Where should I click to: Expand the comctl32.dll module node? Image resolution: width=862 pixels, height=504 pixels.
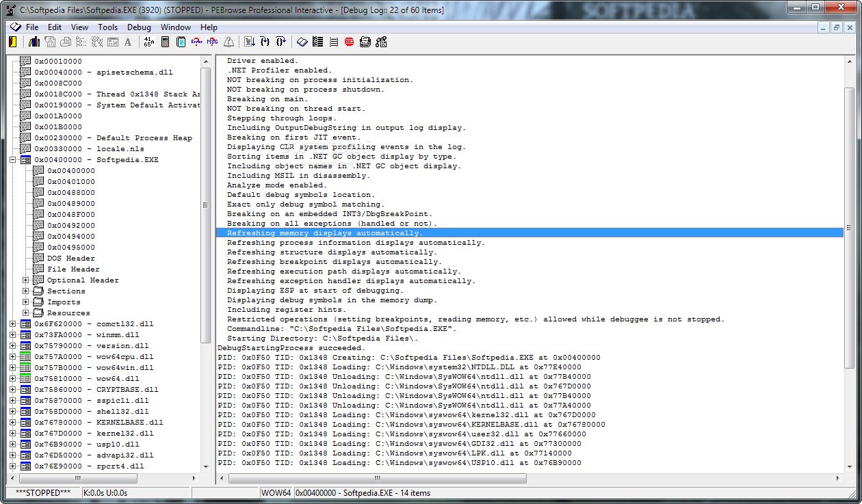coord(13,323)
